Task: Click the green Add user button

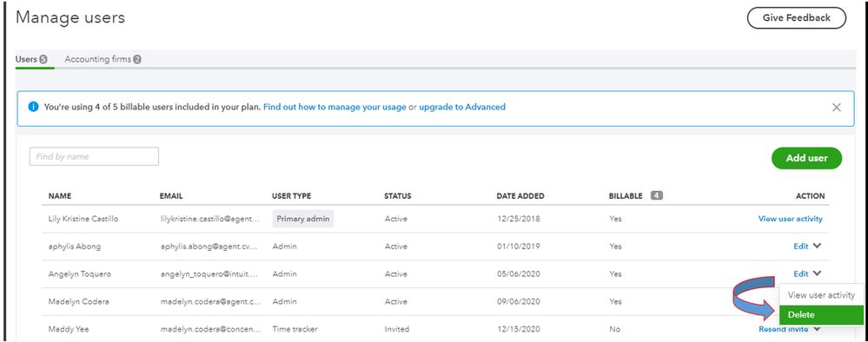Action: 806,158
